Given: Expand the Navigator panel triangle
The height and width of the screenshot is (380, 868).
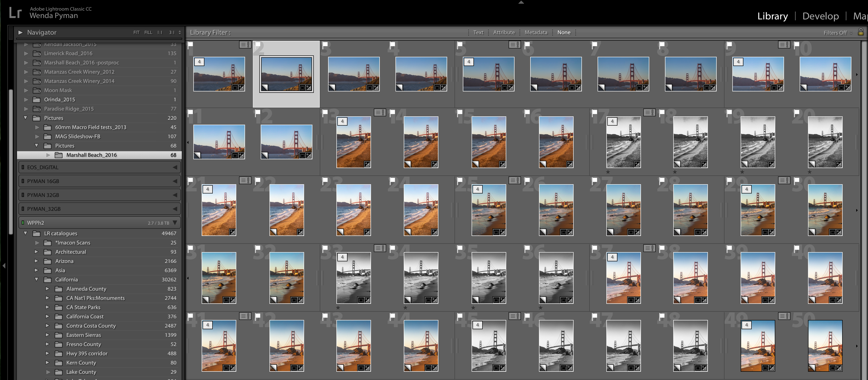Looking at the screenshot, I should pyautogui.click(x=20, y=32).
